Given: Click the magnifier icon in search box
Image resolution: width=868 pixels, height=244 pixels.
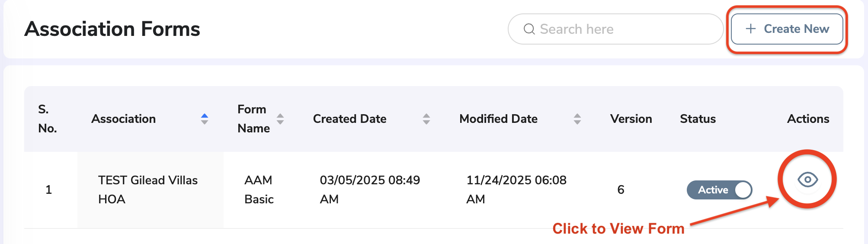Looking at the screenshot, I should (x=529, y=29).
